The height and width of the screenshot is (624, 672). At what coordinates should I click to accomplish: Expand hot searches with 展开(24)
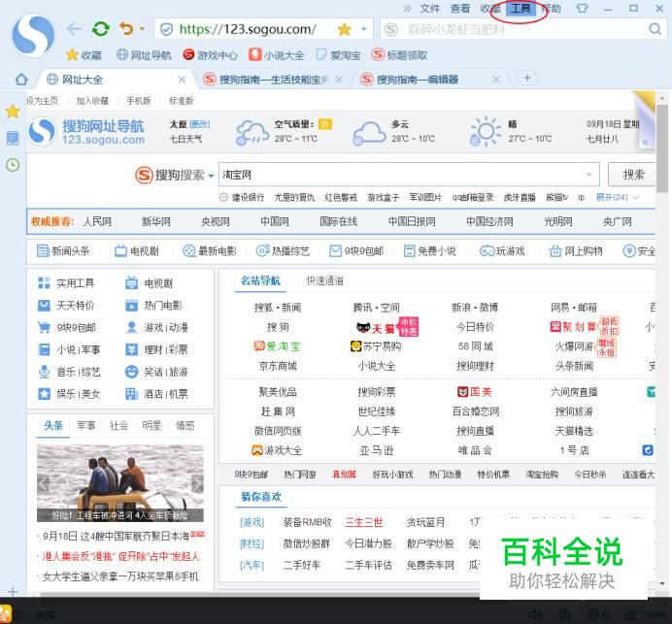point(618,197)
